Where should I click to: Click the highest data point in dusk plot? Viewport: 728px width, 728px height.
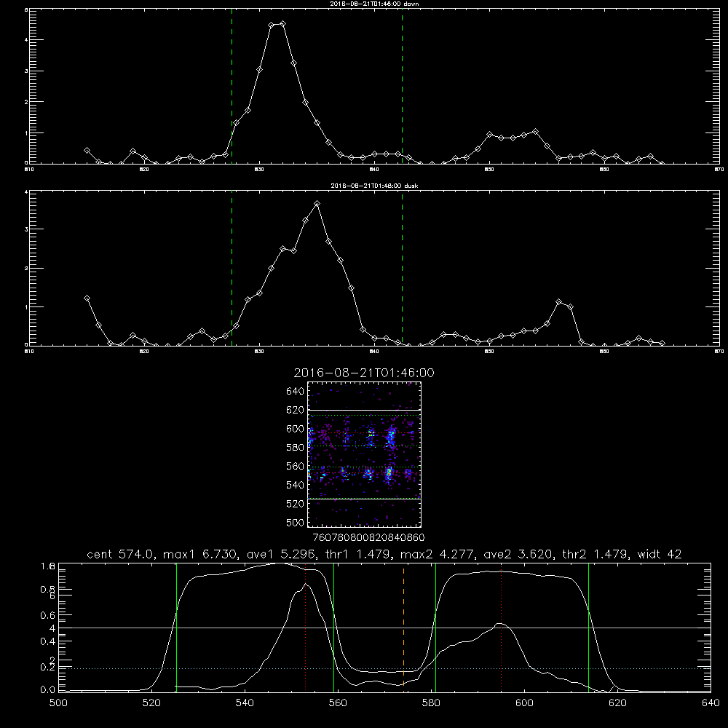click(317, 203)
